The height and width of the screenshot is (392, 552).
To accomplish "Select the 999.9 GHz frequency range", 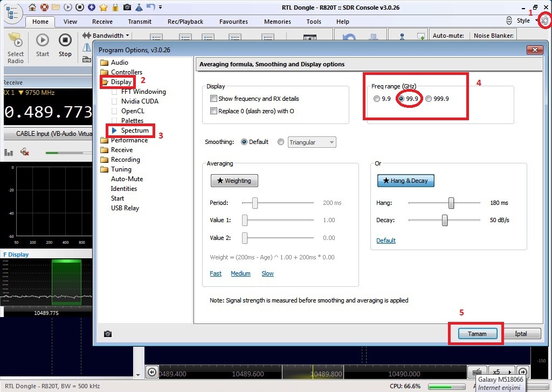I will click(429, 99).
